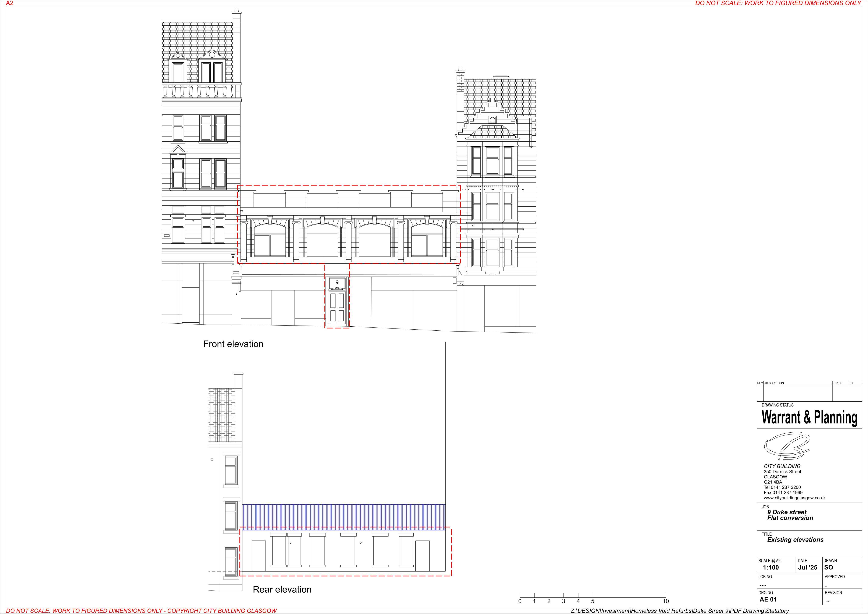Click the 'DRAWING STATUS' label
The image size is (868, 614).
778,405
